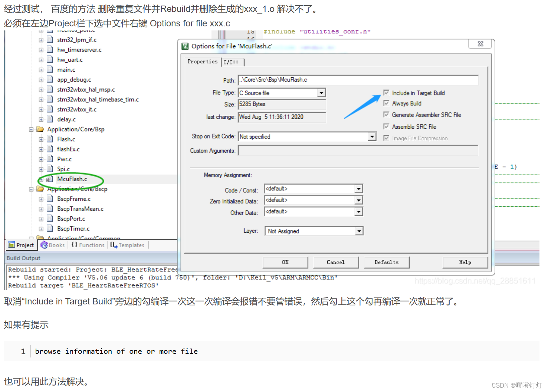The width and height of the screenshot is (548, 392).
Task: Click the Cancel button
Action: click(336, 262)
